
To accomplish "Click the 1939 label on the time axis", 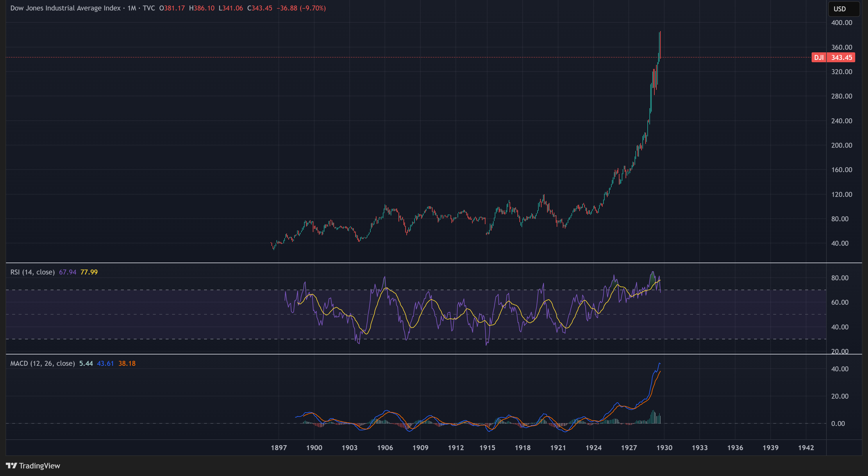I will [x=770, y=448].
